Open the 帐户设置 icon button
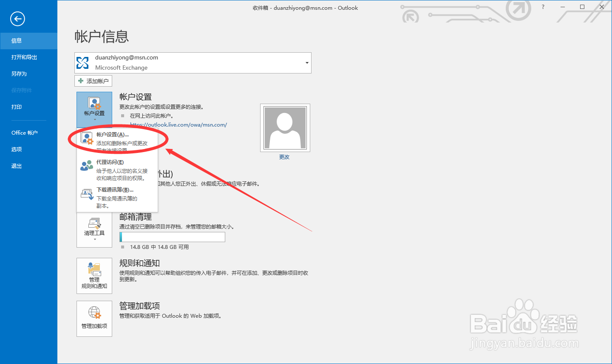Screen dimensions: 612x364 coord(94,110)
